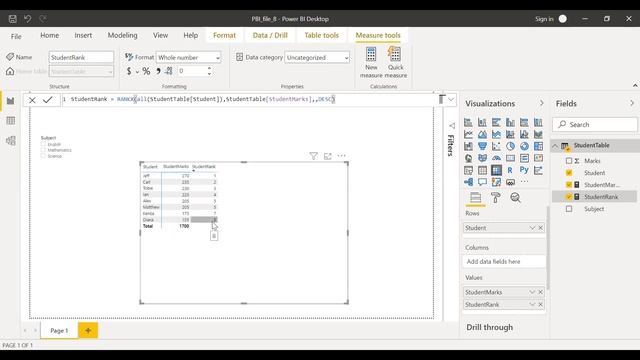Switch to the Home ribbon tab
640x360 pixels.
(49, 36)
